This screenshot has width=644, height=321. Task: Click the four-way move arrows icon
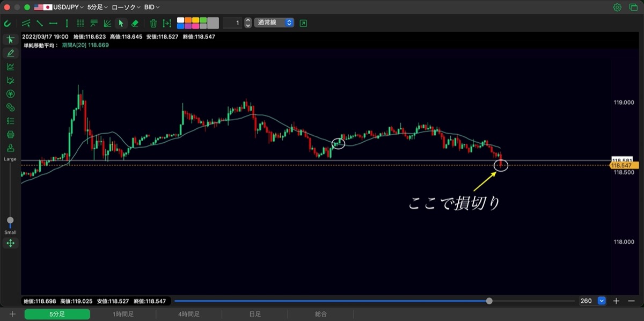point(10,243)
